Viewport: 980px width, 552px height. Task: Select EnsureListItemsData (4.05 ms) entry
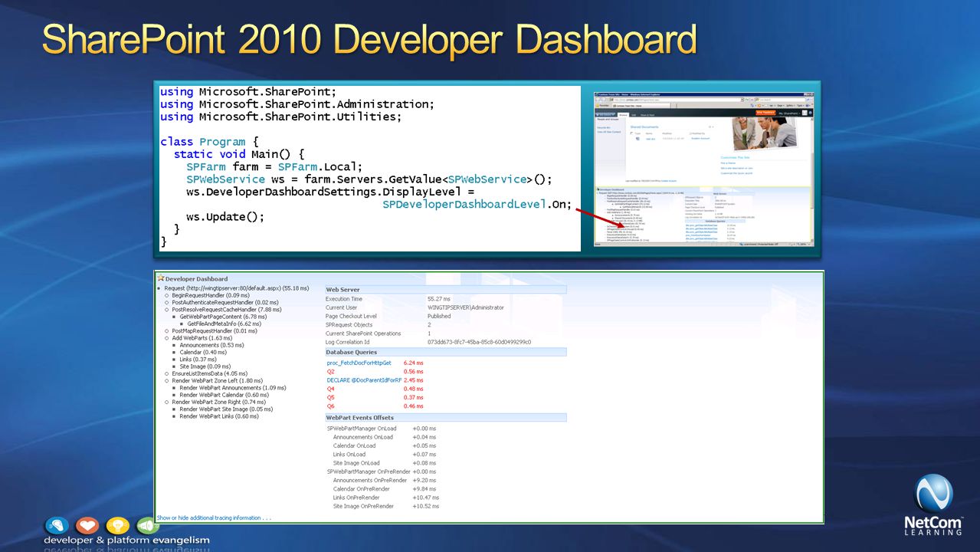209,374
